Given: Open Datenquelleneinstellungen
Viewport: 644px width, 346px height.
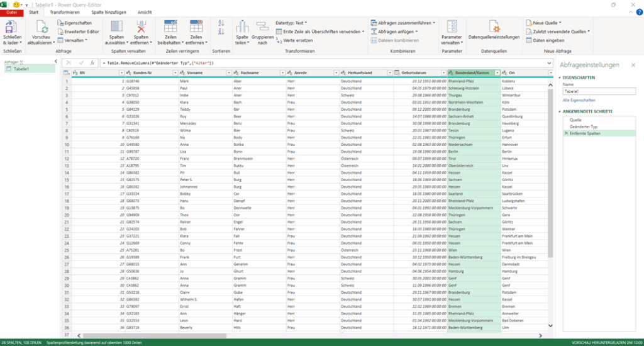Looking at the screenshot, I should pos(494,27).
